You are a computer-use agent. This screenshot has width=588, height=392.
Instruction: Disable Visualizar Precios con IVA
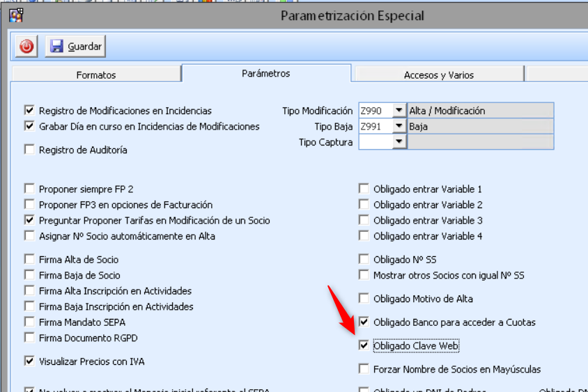coord(29,361)
